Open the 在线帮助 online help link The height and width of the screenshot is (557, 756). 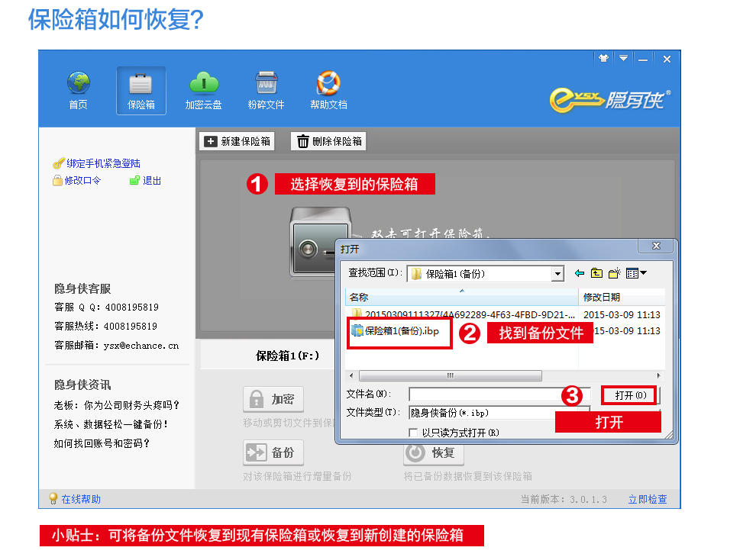(81, 499)
